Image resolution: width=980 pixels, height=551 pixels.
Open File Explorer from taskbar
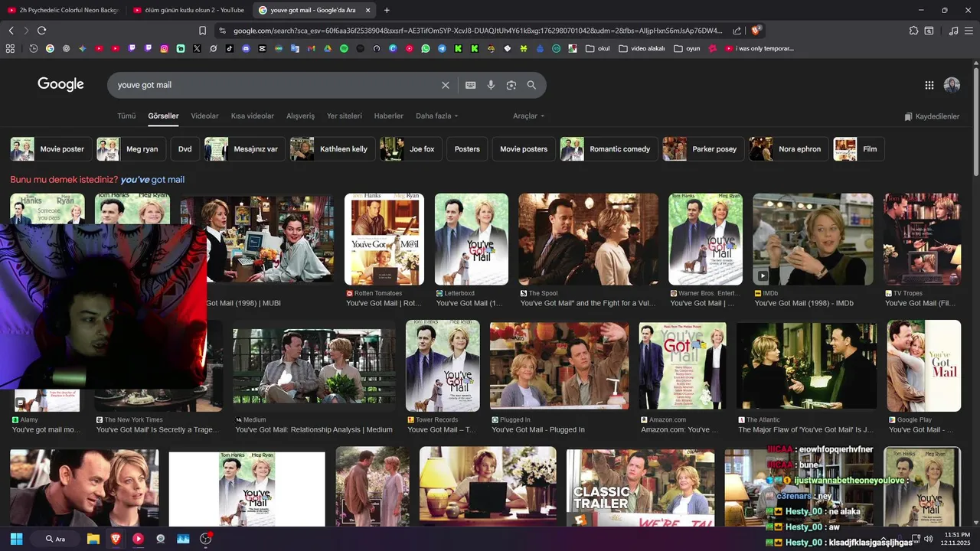[x=93, y=539]
